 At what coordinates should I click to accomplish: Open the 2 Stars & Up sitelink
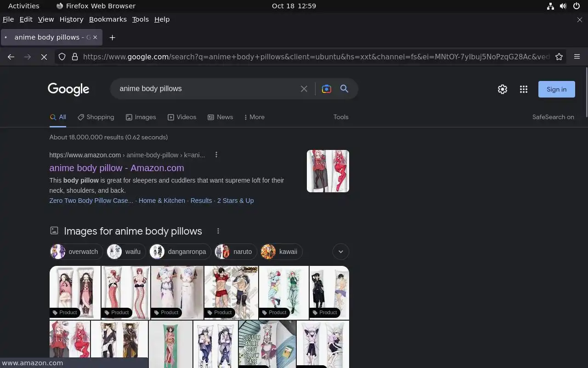click(235, 201)
